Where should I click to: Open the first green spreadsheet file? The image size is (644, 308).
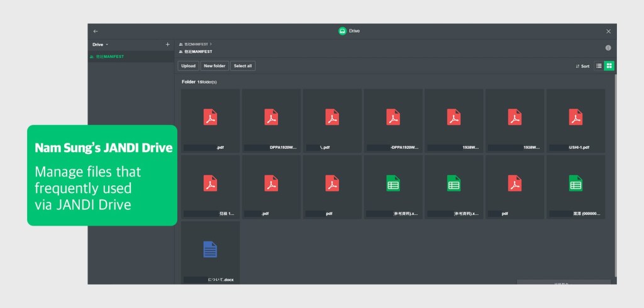(392, 186)
